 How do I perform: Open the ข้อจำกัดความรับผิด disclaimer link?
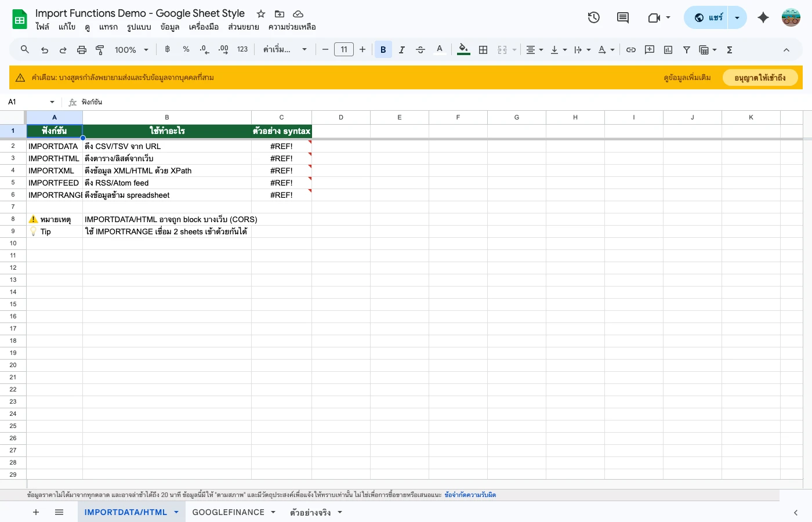pos(470,495)
